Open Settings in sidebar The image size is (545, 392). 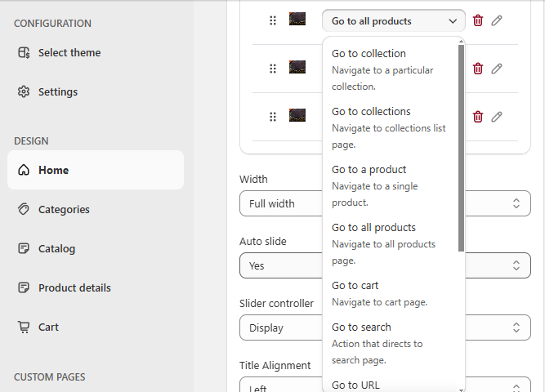tap(96, 91)
